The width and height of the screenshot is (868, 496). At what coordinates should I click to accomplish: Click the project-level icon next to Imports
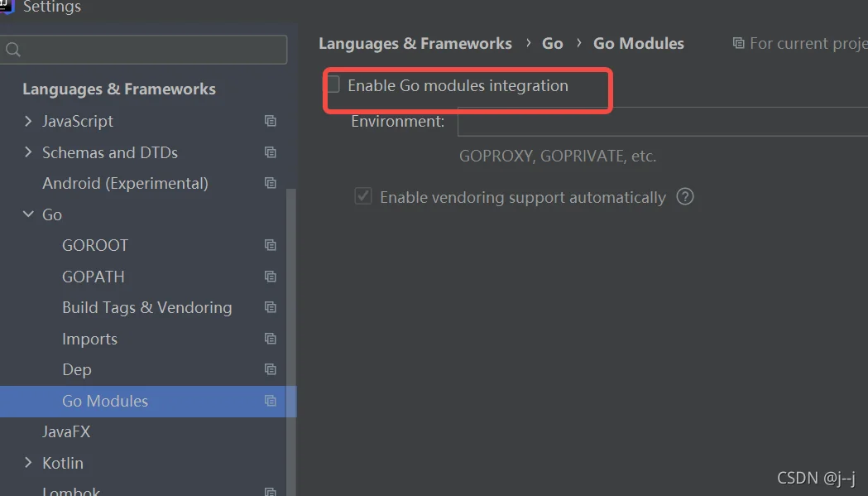[x=270, y=339]
